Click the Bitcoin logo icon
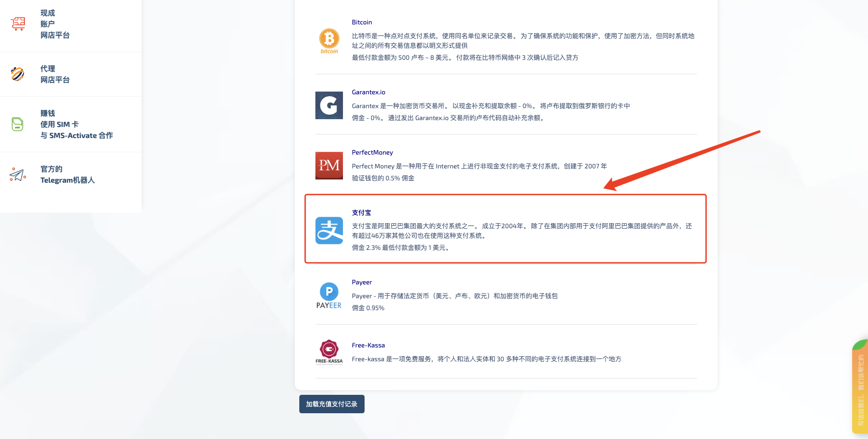 click(x=329, y=40)
